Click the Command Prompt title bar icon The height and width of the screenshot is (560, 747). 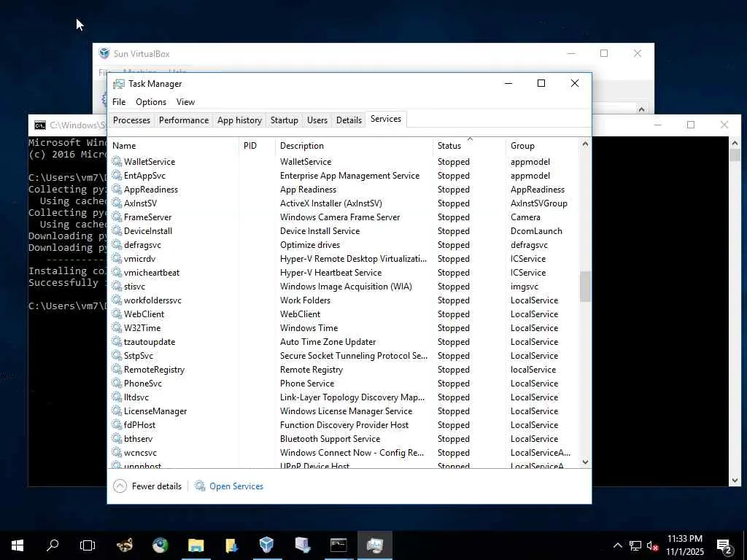pos(40,125)
